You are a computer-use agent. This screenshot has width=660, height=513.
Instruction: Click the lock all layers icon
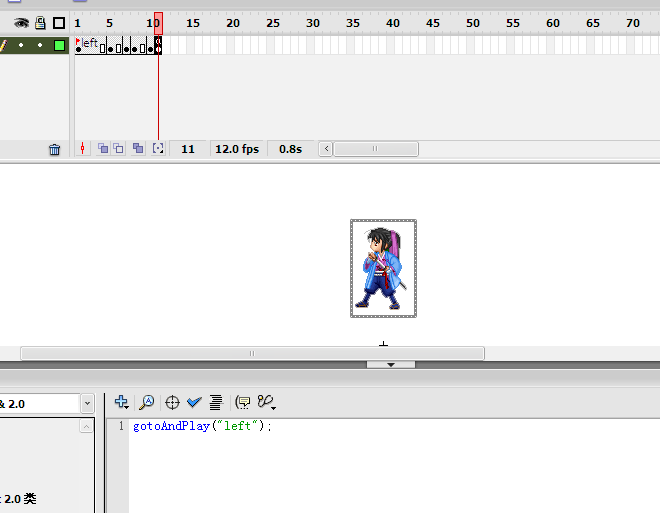(40, 23)
